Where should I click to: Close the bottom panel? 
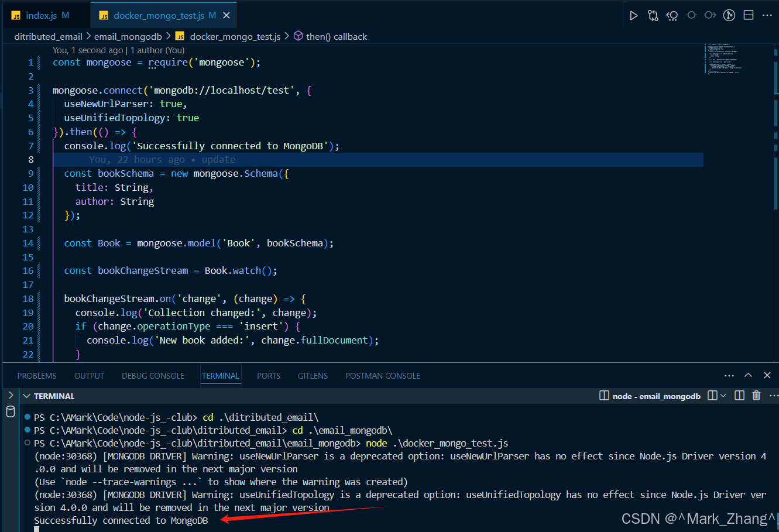coord(767,375)
